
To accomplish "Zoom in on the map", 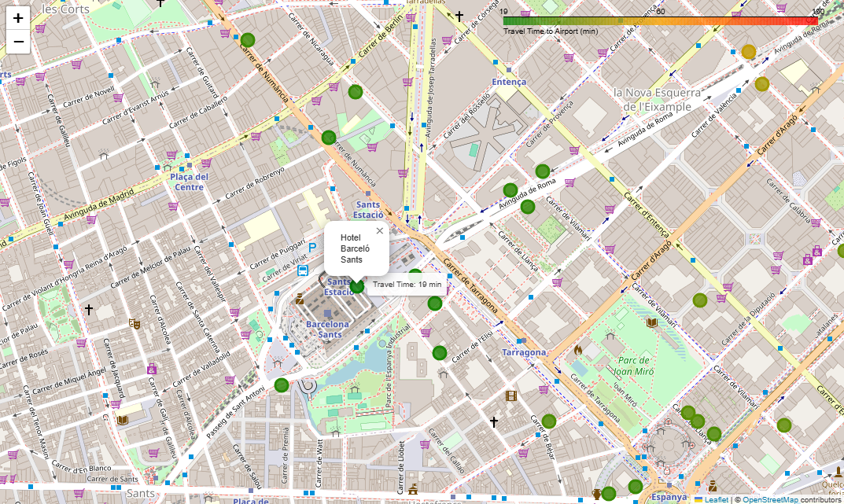I will pyautogui.click(x=18, y=18).
